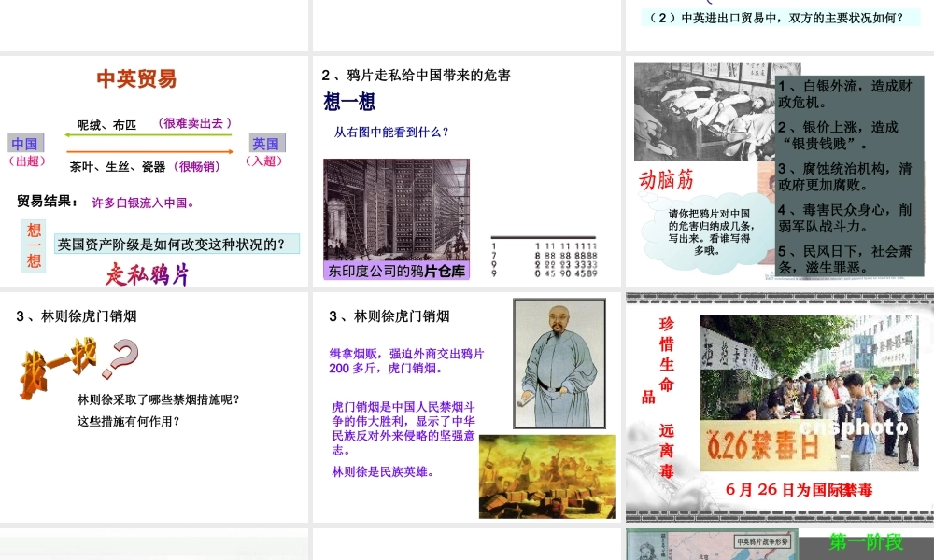Click the sentence 林则徐是民族英雄。

(384, 472)
